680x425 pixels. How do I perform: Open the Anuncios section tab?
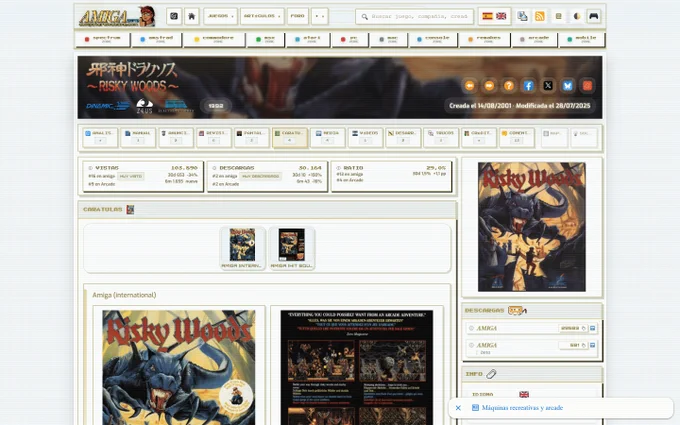pyautogui.click(x=176, y=137)
